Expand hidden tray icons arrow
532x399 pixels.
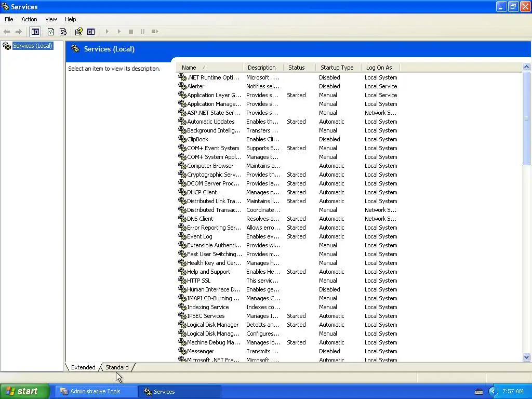coord(493,392)
